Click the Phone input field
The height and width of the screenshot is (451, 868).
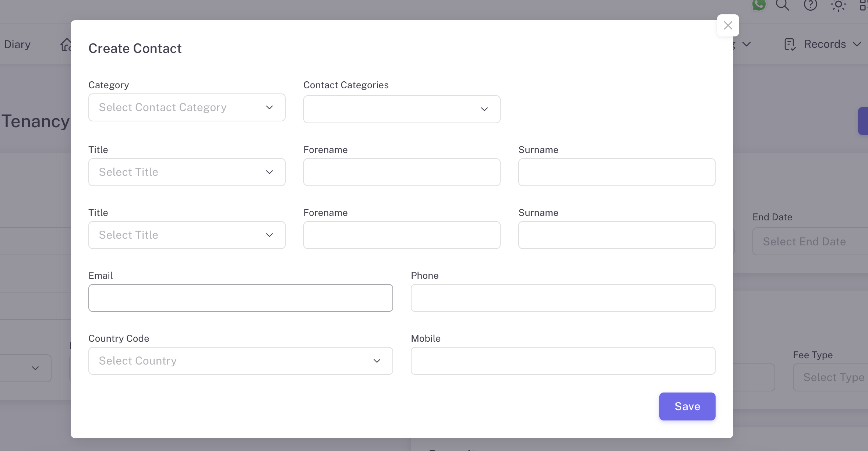pyautogui.click(x=563, y=298)
